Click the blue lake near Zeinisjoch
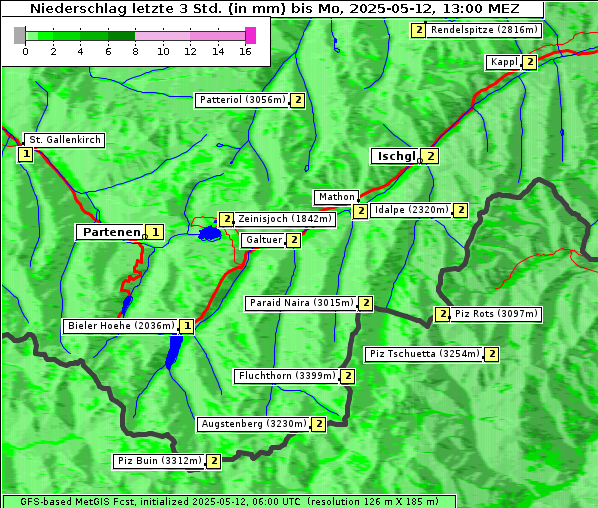 pyautogui.click(x=210, y=233)
